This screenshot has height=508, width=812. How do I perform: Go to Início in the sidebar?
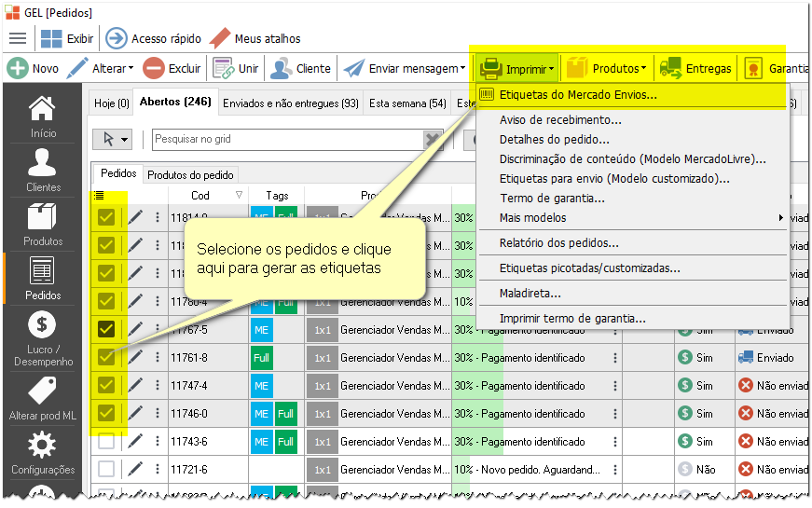pos(43,117)
